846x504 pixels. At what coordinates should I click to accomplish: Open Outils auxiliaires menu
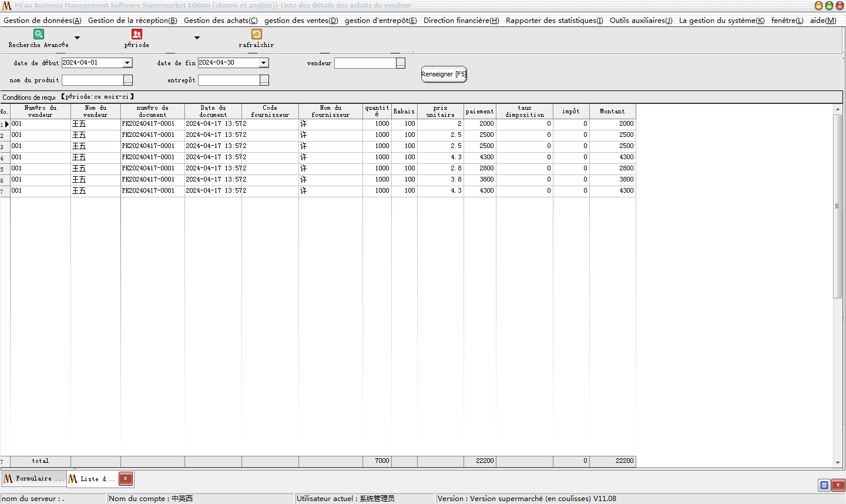641,20
